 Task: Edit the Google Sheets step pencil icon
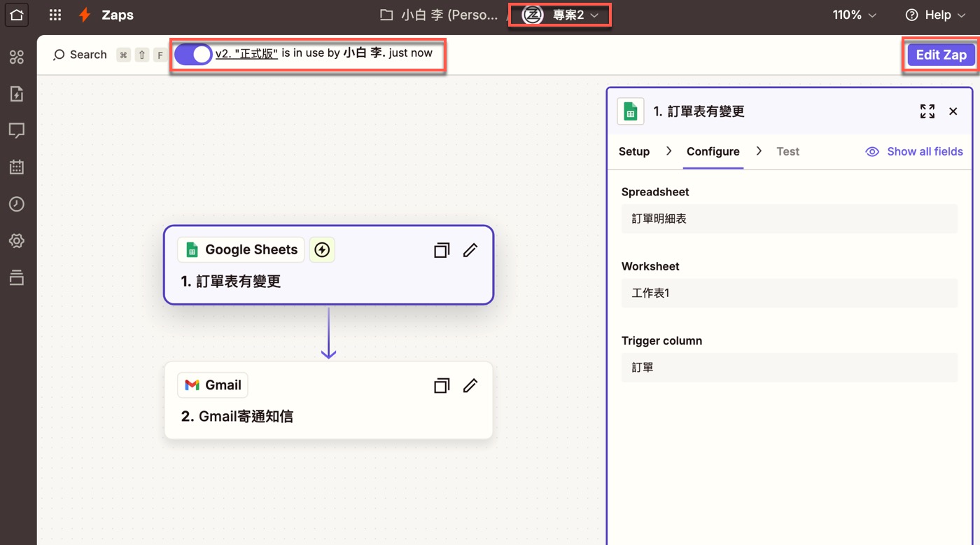coord(470,250)
